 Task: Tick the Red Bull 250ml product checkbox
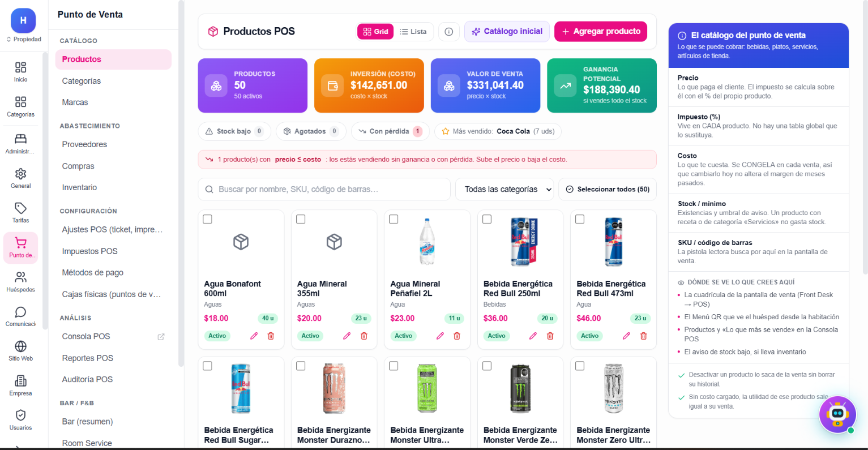(487, 219)
